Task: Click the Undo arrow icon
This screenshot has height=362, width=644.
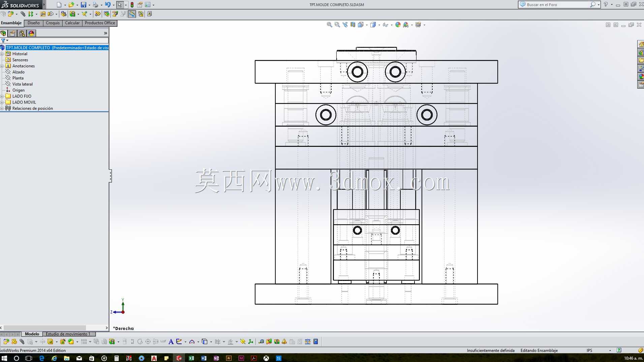Action: click(x=108, y=5)
